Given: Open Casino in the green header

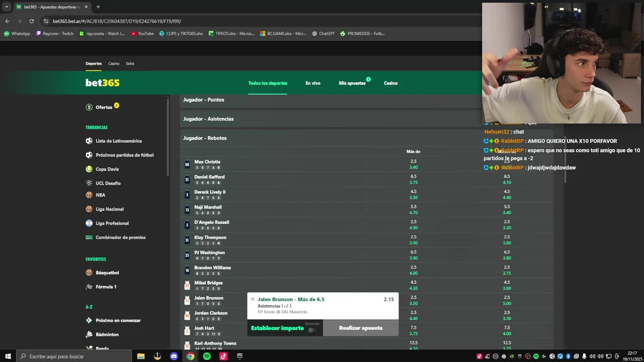Looking at the screenshot, I should [391, 83].
